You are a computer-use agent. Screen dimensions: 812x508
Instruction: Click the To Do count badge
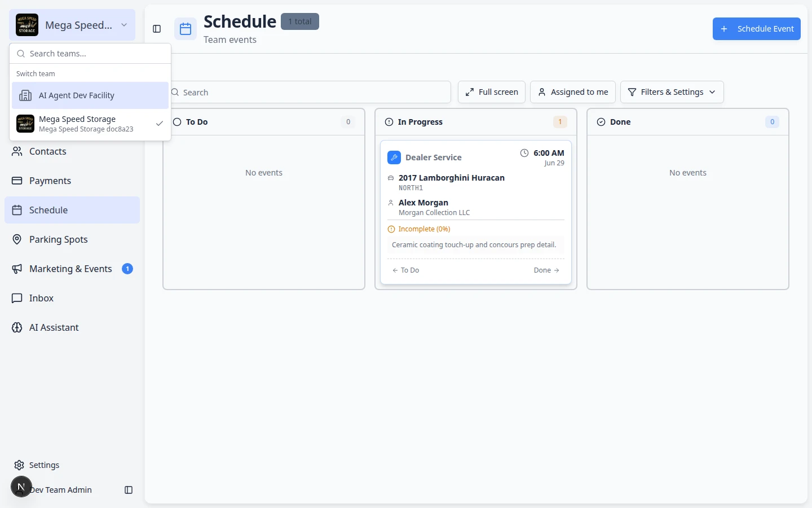click(348, 122)
